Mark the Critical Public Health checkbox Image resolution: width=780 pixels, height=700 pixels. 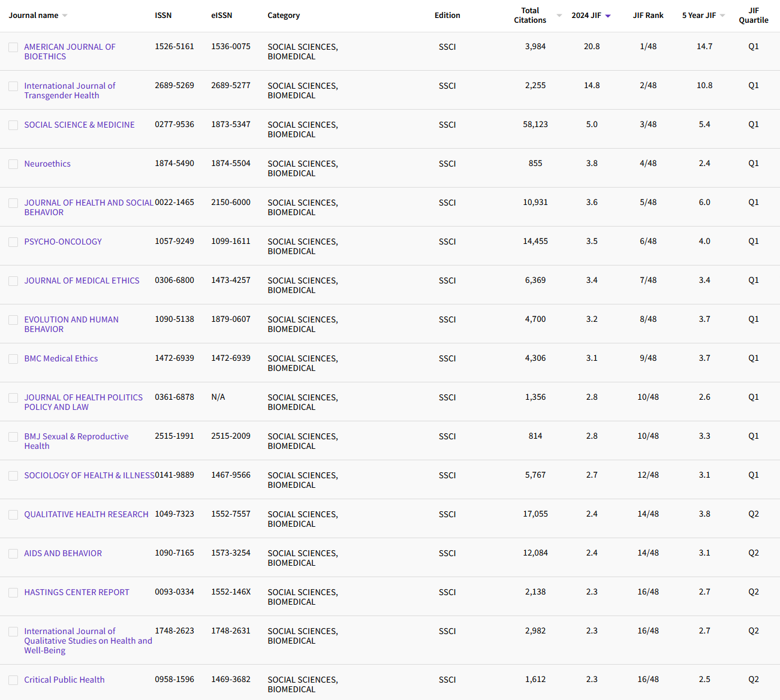click(13, 680)
